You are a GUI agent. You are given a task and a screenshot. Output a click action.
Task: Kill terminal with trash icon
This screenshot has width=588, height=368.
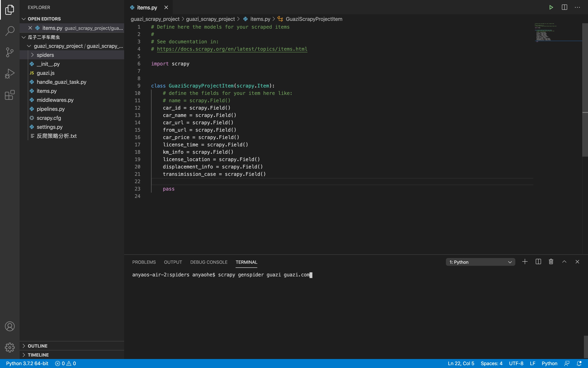coord(551,262)
